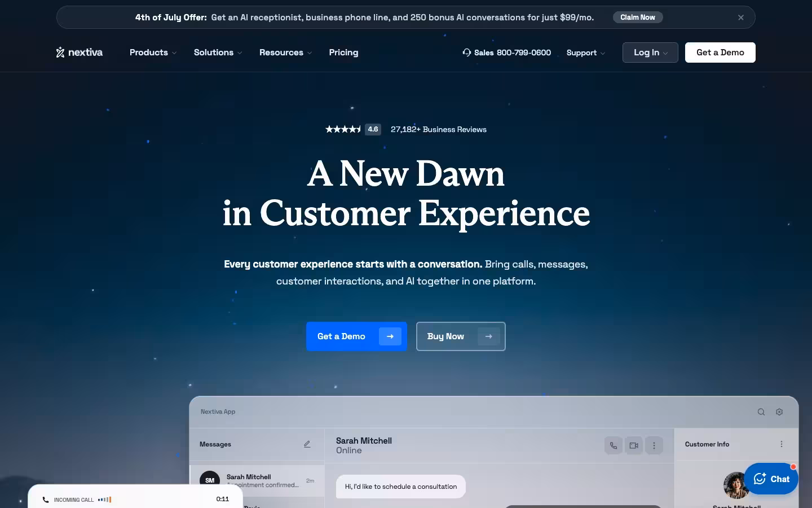Open more options in conversation header

(654, 445)
